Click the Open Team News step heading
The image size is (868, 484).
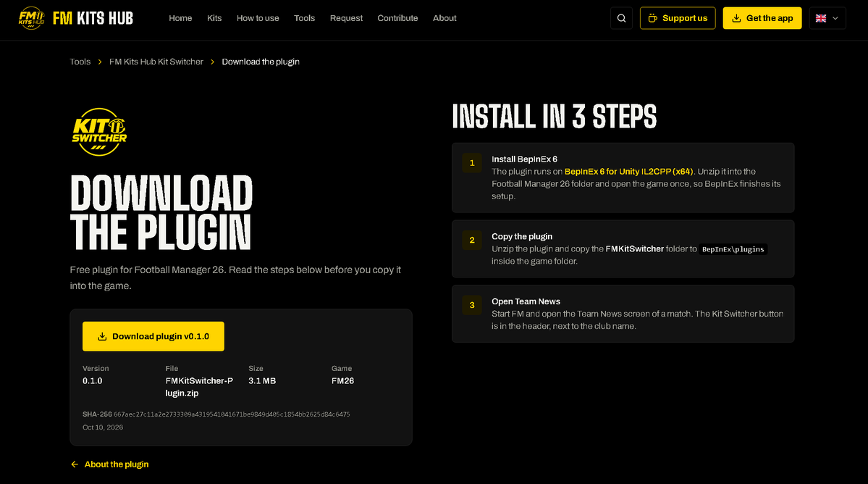point(526,302)
